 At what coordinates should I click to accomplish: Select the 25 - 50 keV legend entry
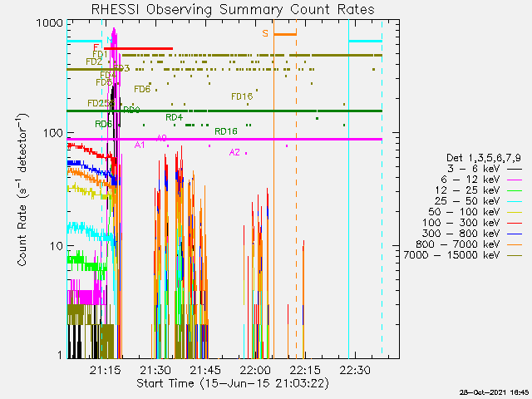[x=479, y=201]
